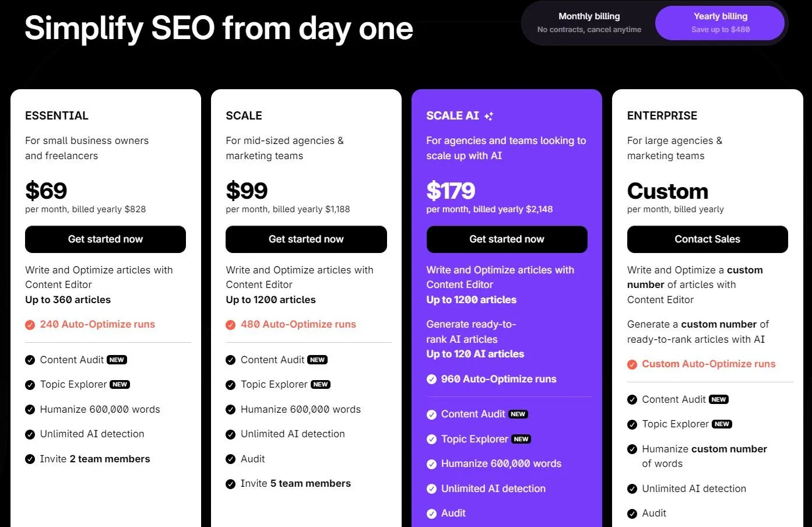
Task: Click the checkmark beside Scale AI Audit
Action: coord(431,514)
